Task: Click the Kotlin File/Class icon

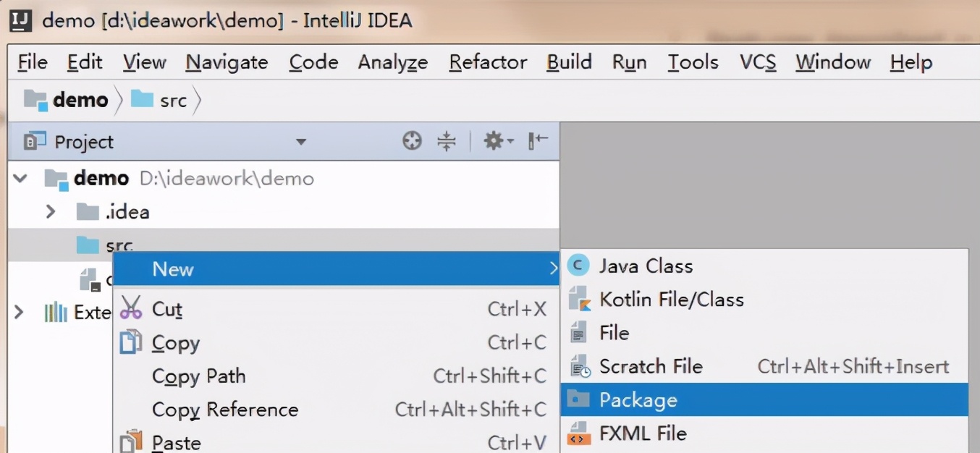Action: (579, 300)
